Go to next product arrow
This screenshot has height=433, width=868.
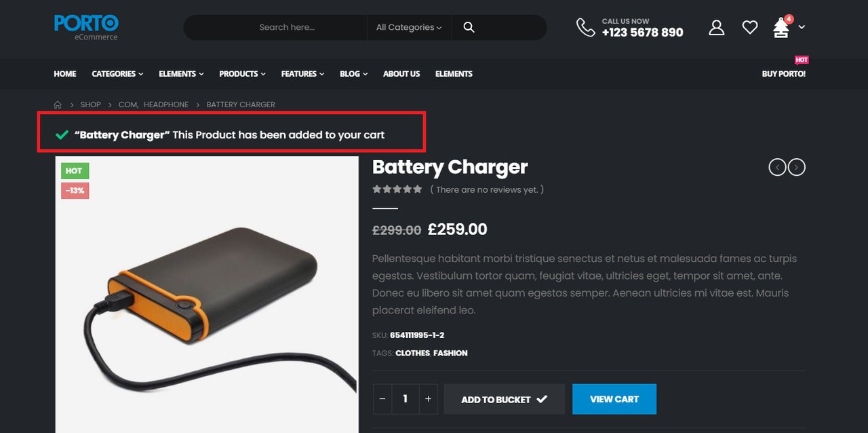[x=797, y=167]
